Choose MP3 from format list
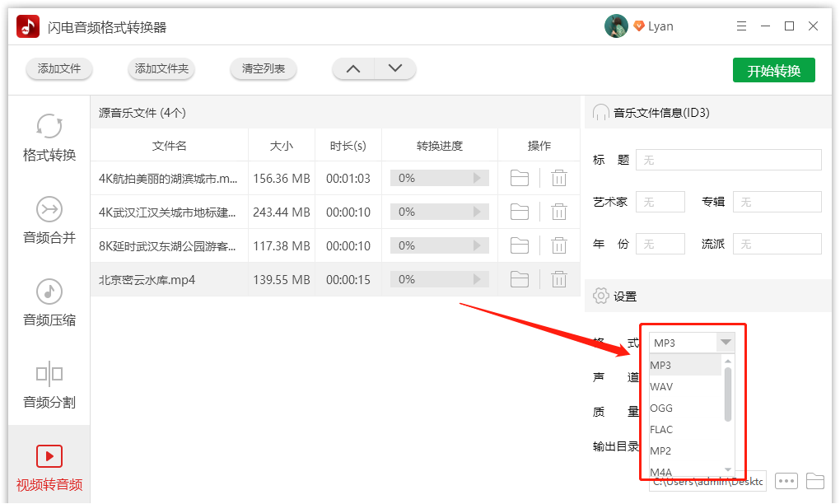This screenshot has height=504, width=840. [684, 366]
